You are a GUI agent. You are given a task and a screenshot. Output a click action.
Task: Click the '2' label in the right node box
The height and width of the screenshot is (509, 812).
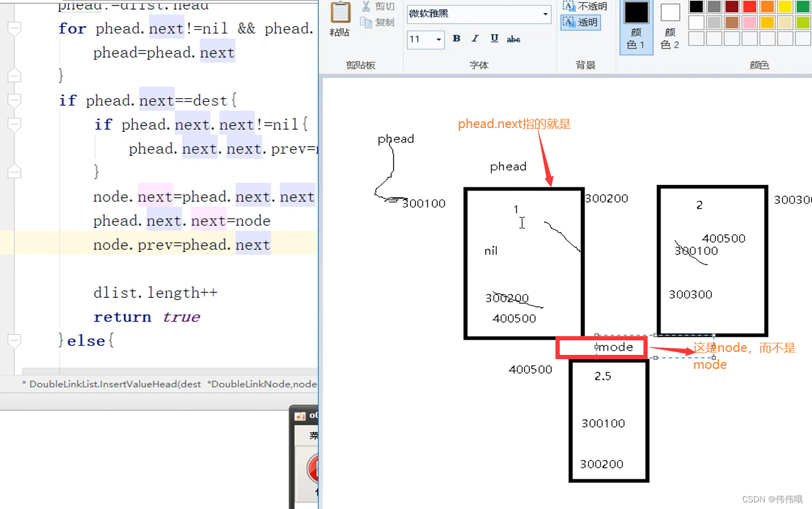(699, 205)
